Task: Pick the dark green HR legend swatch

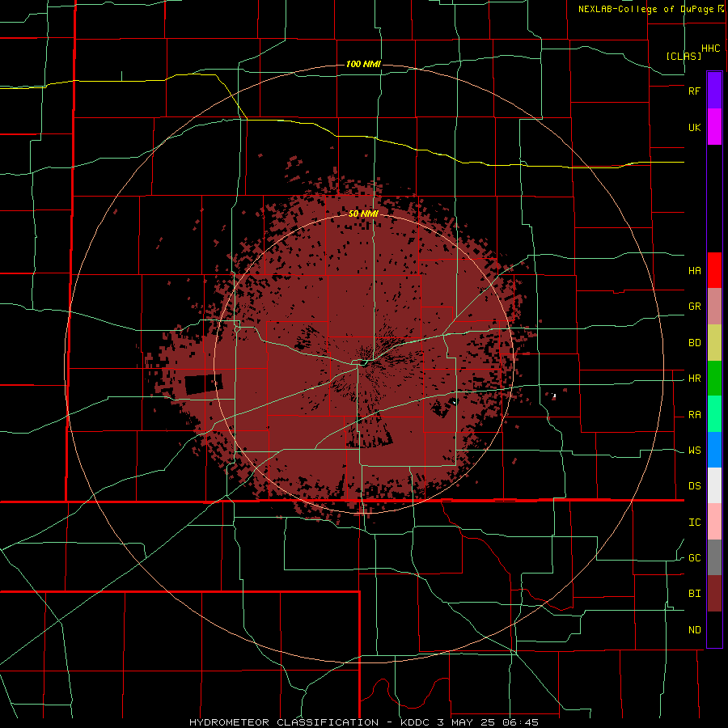Action: click(714, 379)
